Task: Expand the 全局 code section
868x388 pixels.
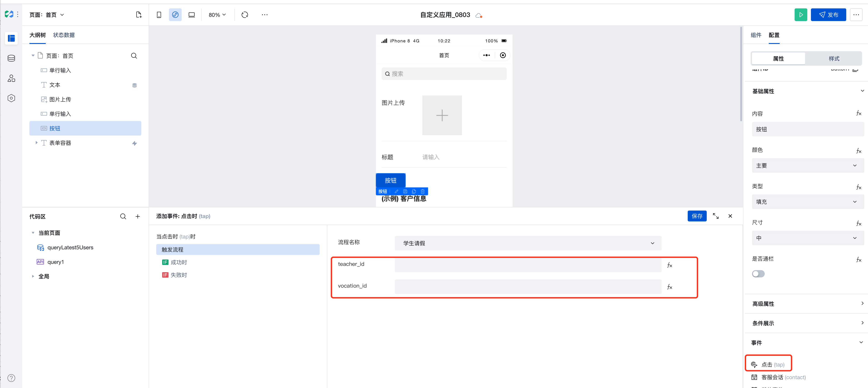Action: click(x=33, y=276)
